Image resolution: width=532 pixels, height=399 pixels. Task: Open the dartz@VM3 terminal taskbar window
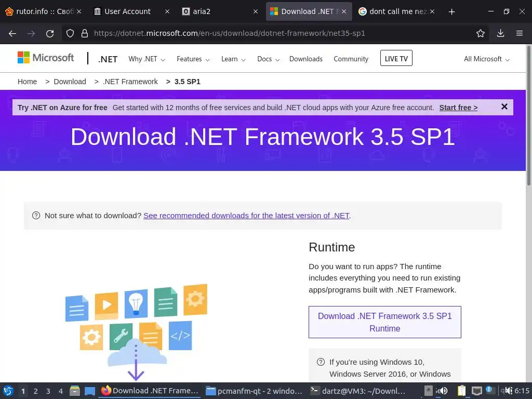click(x=358, y=391)
